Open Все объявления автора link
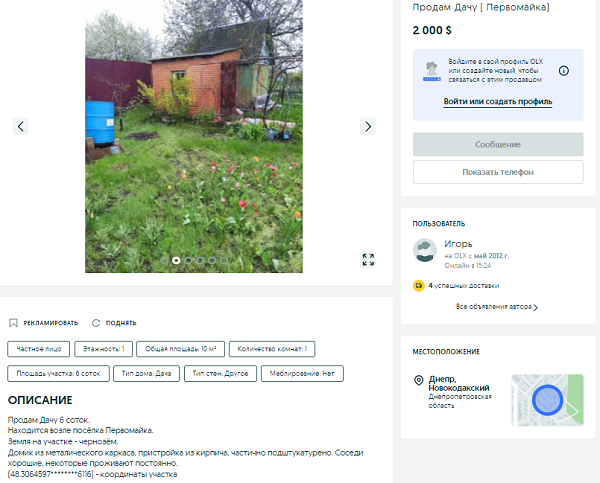The height and width of the screenshot is (483, 600). tap(497, 307)
